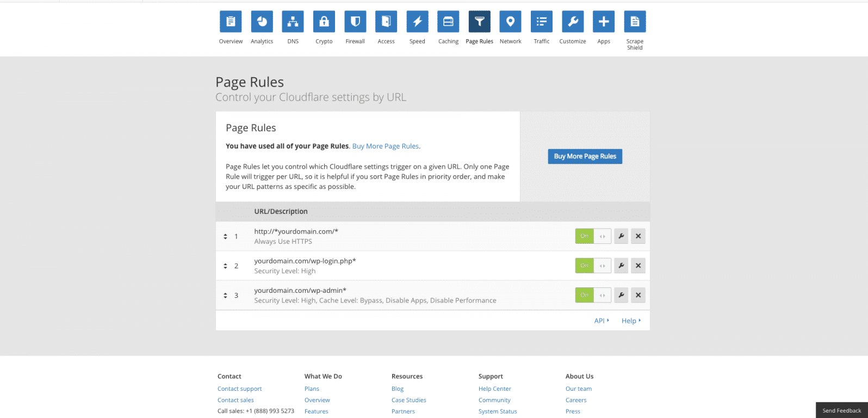Screen dimensions: 868x418
Task: Expand the Help section
Action: (631, 321)
